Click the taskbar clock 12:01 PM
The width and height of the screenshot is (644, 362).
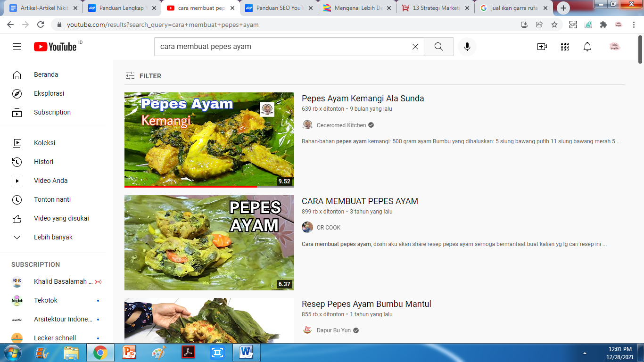click(620, 349)
